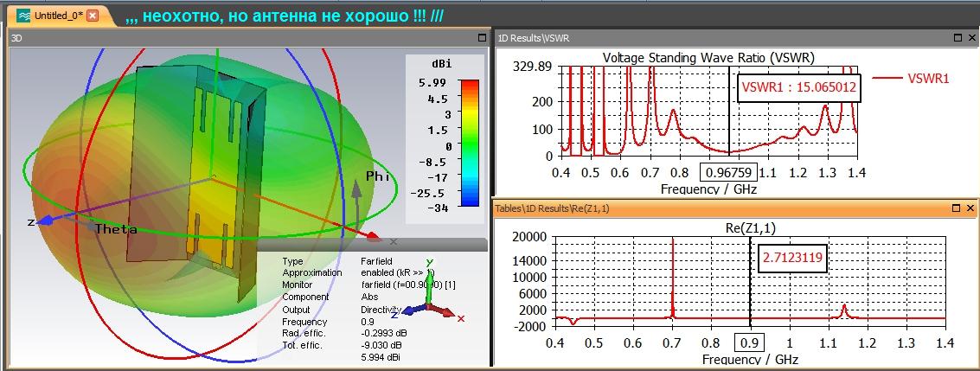Activate the Tables\1D Results\Re(Z1,1) title bar

[734, 208]
